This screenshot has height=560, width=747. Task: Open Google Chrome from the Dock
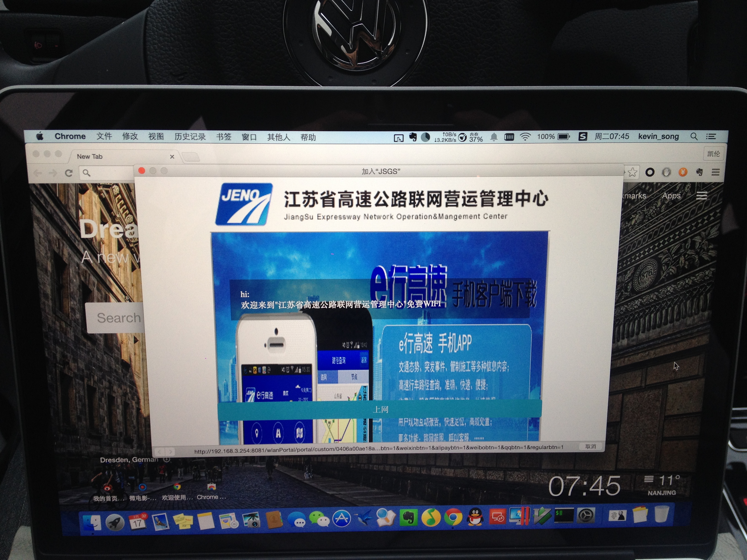[x=453, y=517]
